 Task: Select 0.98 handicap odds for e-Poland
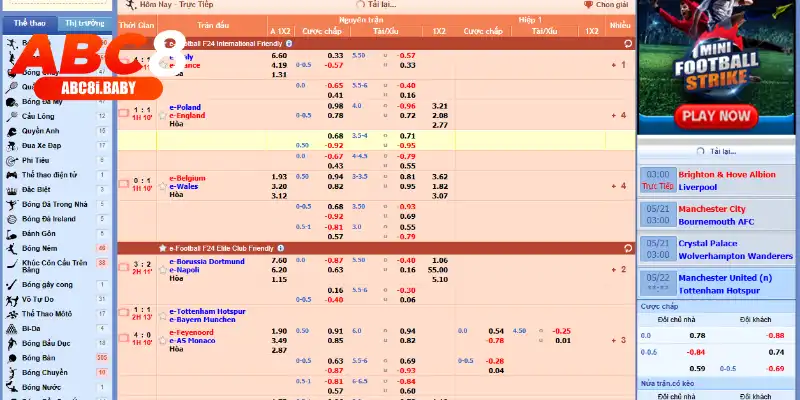tap(335, 106)
